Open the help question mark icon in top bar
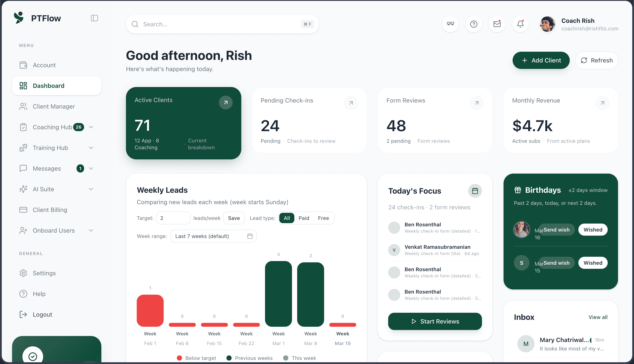 474,24
